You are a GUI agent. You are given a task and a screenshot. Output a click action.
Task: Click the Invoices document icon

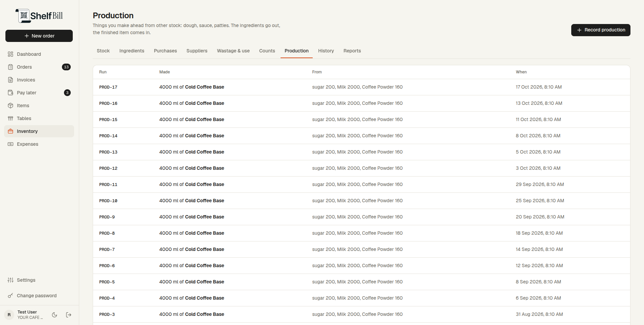(10, 80)
